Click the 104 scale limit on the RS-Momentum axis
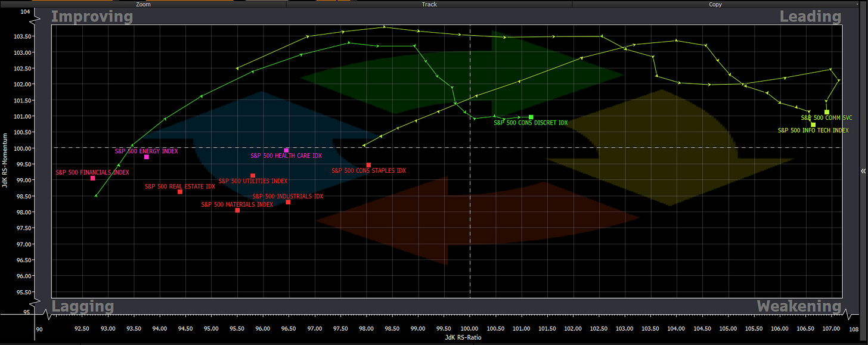This screenshot has width=868, height=345. [x=24, y=11]
